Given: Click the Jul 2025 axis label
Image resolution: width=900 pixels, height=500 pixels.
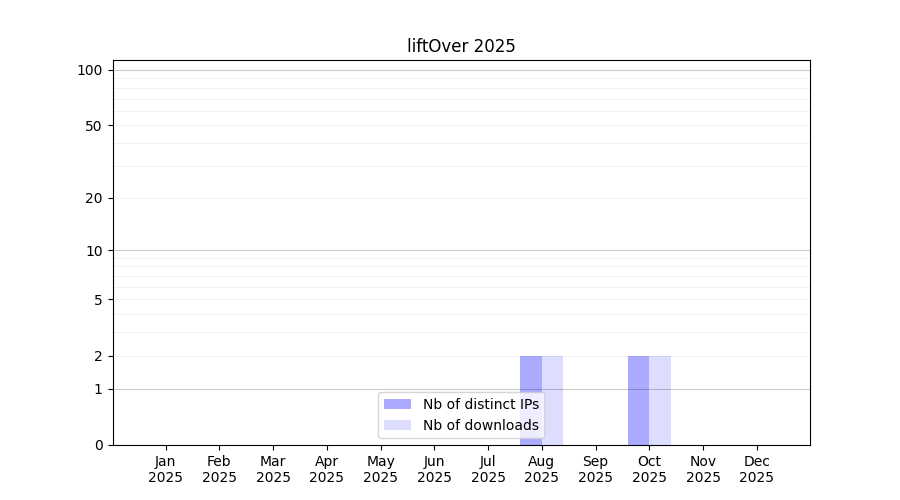Looking at the screenshot, I should [x=488, y=469].
